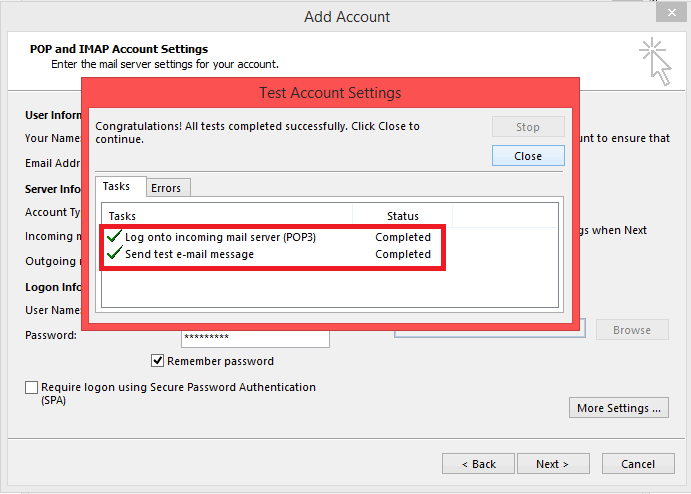Viewport: 691px width, 494px height.
Task: Click the Stop button
Action: click(x=528, y=127)
